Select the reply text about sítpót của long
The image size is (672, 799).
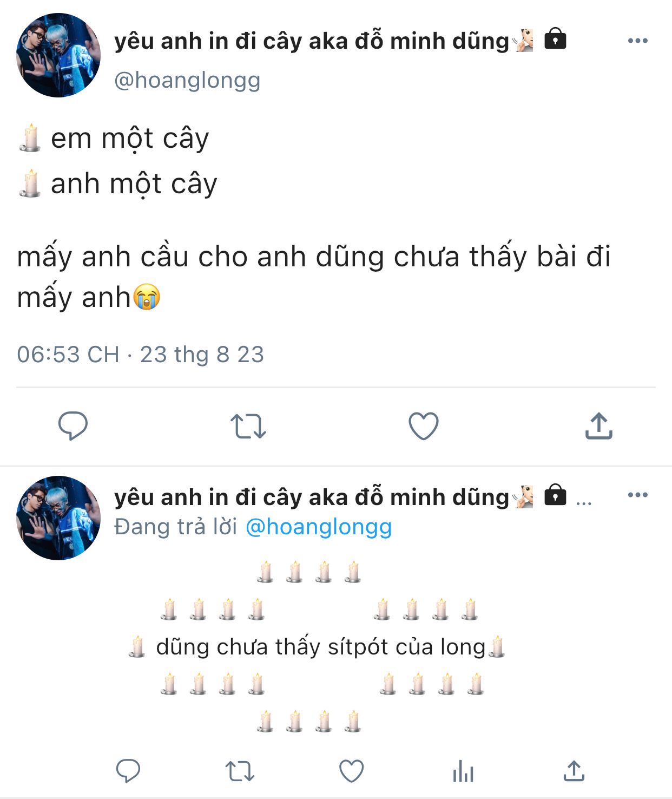[321, 647]
